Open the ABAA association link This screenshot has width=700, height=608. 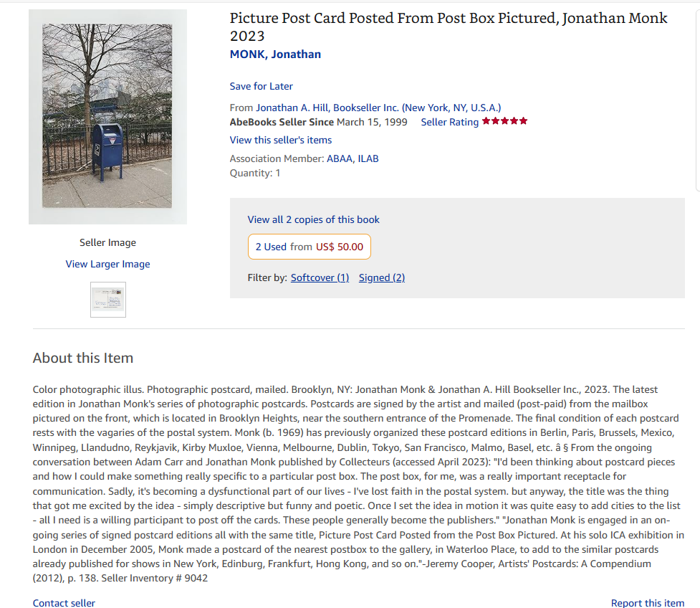coord(340,158)
